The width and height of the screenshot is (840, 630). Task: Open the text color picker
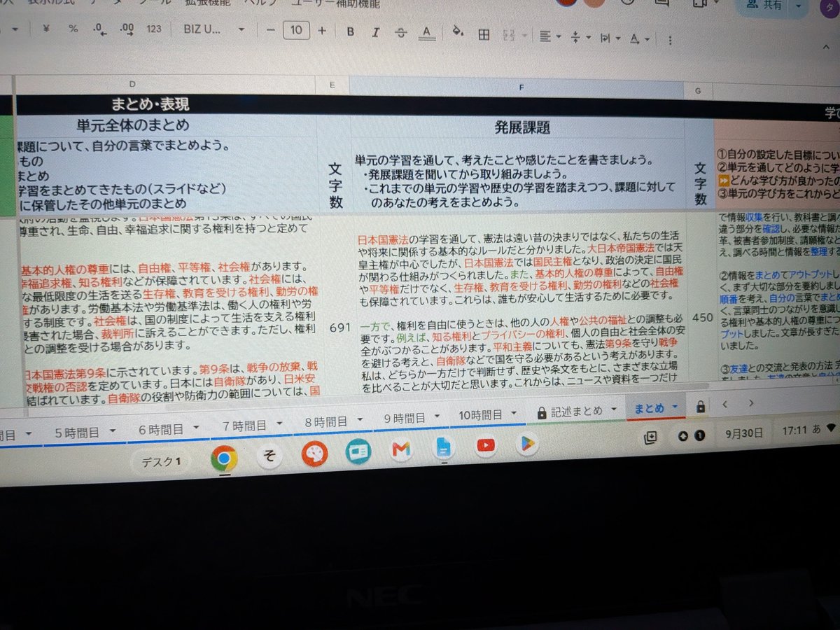[x=426, y=32]
